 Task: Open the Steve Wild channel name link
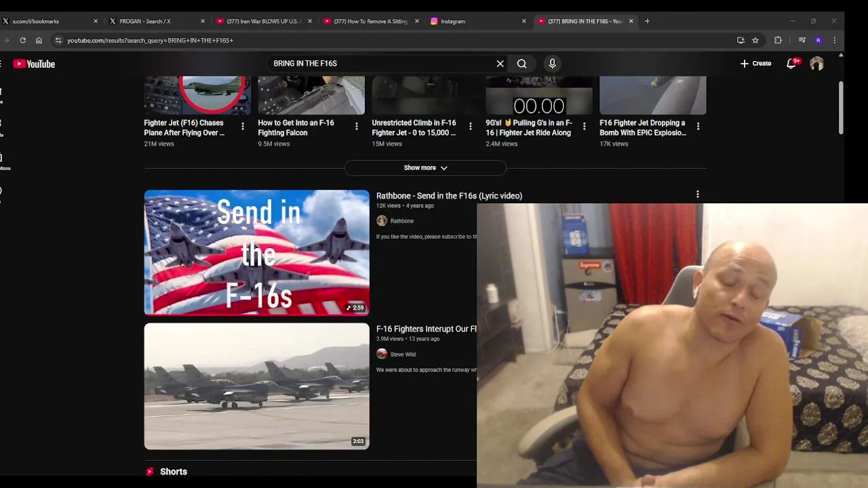point(403,354)
